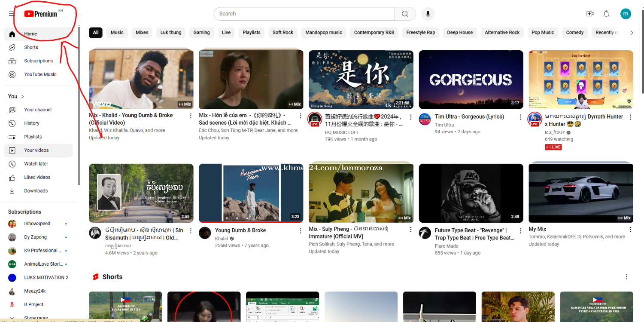Open options for Khalid Young Dumb mix
This screenshot has height=322, width=644.
(x=191, y=117)
